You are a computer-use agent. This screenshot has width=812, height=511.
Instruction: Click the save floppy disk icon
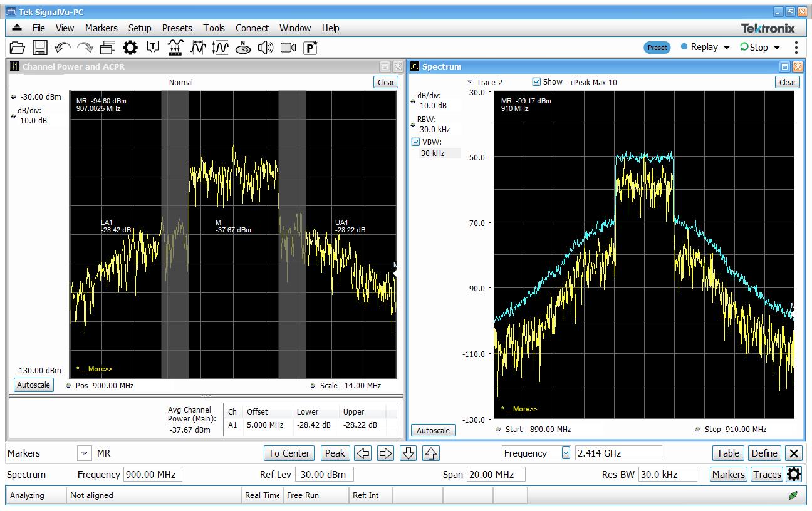click(40, 48)
